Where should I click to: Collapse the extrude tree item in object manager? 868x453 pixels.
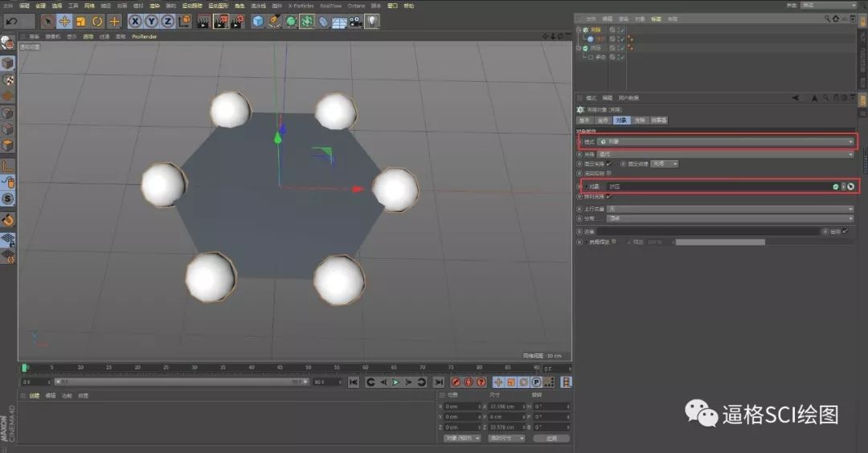click(x=579, y=48)
